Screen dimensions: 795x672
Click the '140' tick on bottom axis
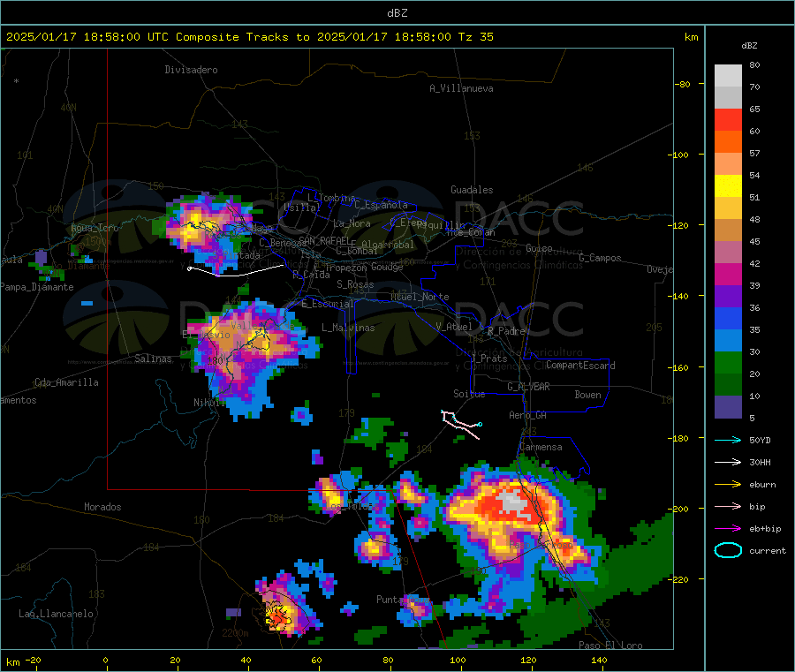pos(599,660)
